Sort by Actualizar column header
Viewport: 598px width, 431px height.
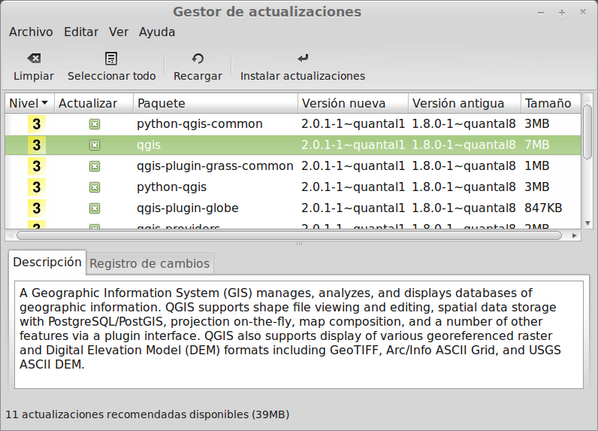coord(94,103)
